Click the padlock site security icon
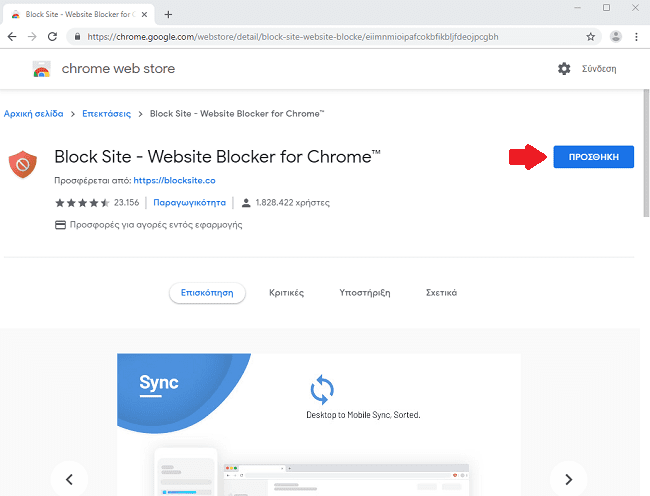This screenshot has height=496, width=650. pyautogui.click(x=77, y=37)
